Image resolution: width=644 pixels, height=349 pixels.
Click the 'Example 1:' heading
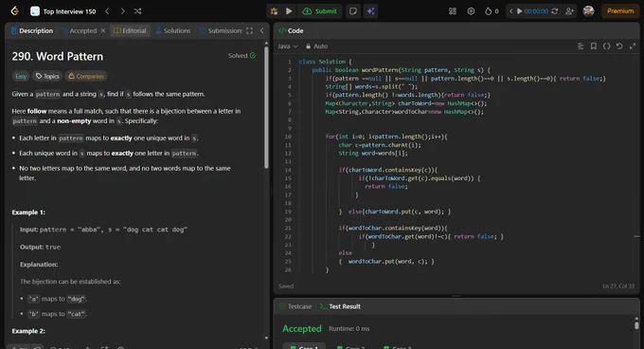(x=28, y=212)
